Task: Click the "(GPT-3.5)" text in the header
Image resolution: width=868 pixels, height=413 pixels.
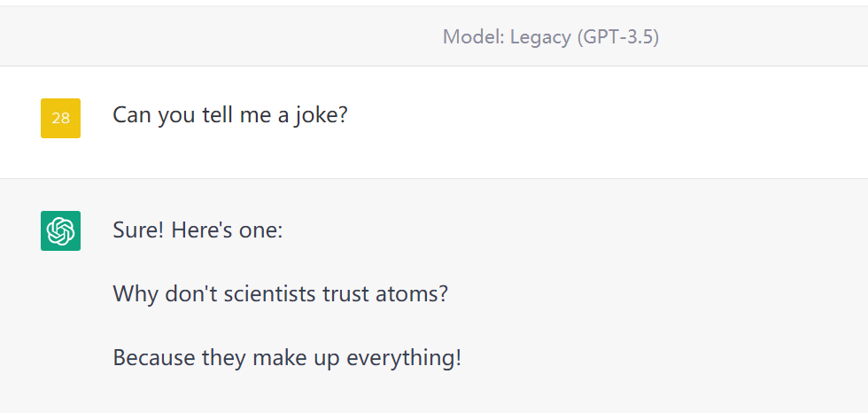Action: [618, 37]
